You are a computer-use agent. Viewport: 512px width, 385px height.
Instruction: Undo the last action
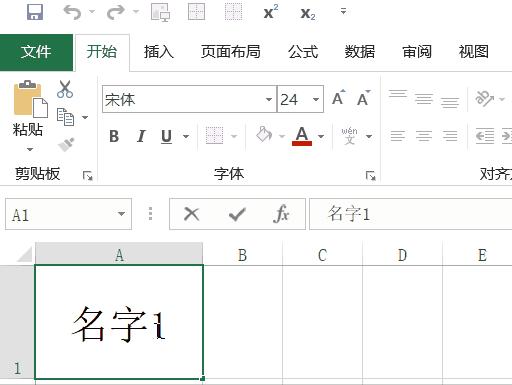pyautogui.click(x=72, y=12)
